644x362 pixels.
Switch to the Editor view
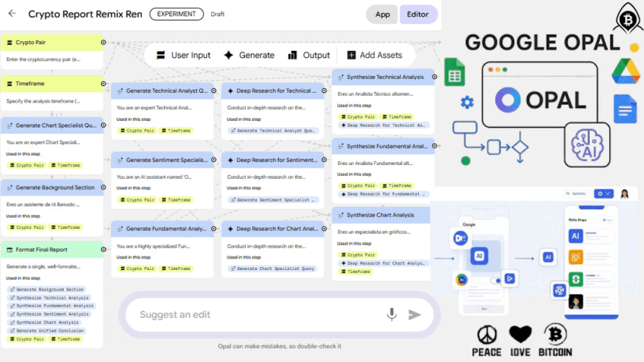pyautogui.click(x=418, y=14)
